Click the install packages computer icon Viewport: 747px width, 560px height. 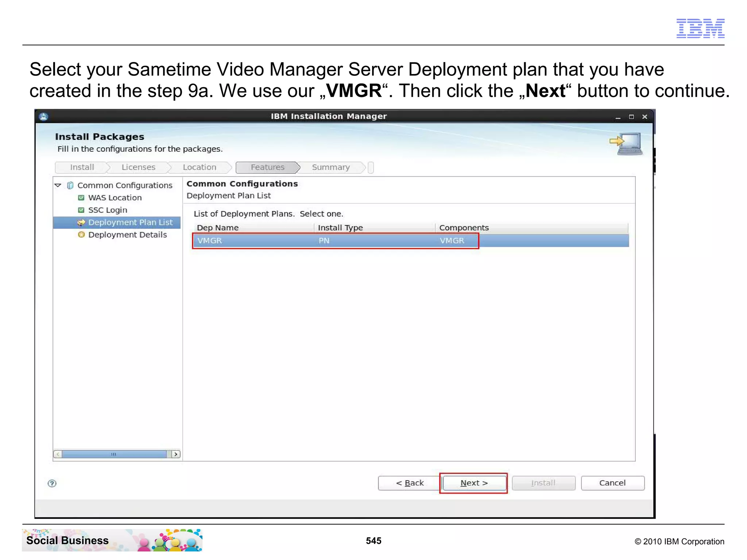pyautogui.click(x=626, y=144)
